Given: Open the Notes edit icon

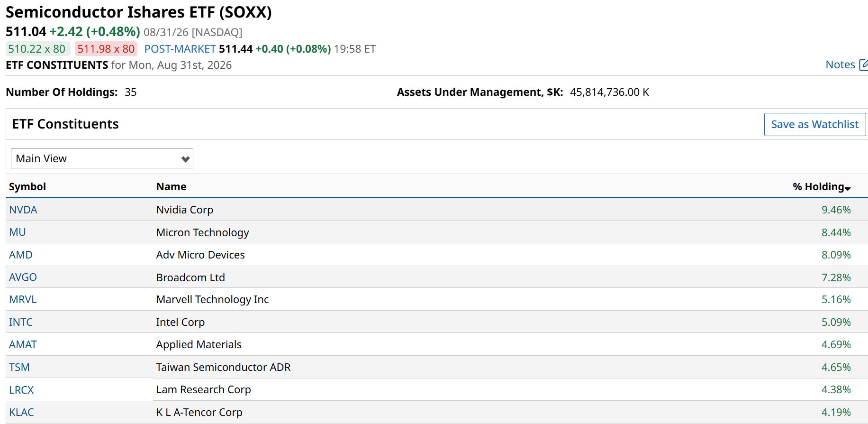Looking at the screenshot, I should [863, 65].
